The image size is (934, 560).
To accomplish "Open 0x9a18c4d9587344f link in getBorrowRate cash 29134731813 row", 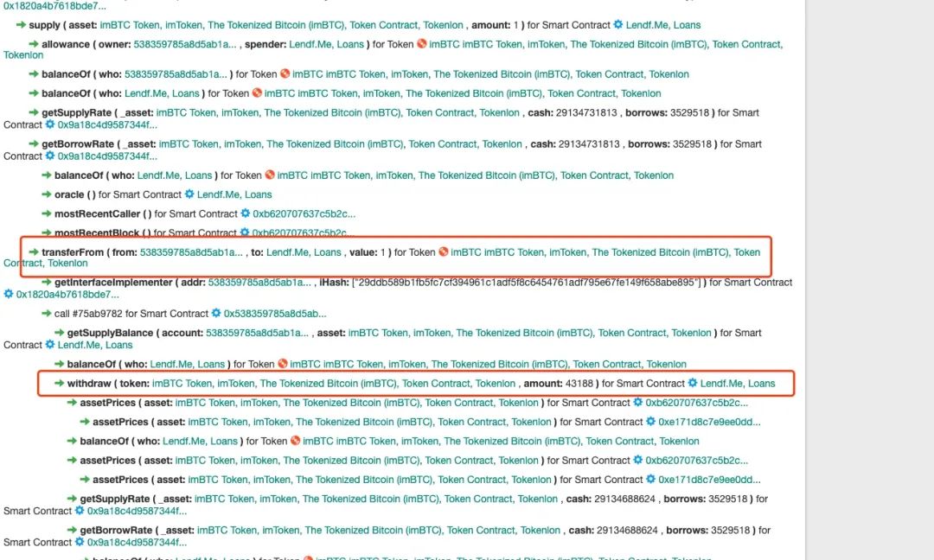I will pos(107,156).
